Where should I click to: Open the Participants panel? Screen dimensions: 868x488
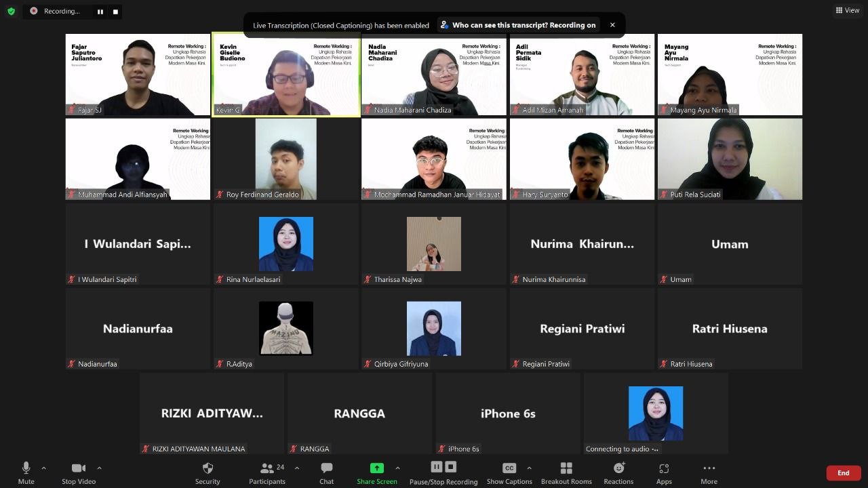267,472
